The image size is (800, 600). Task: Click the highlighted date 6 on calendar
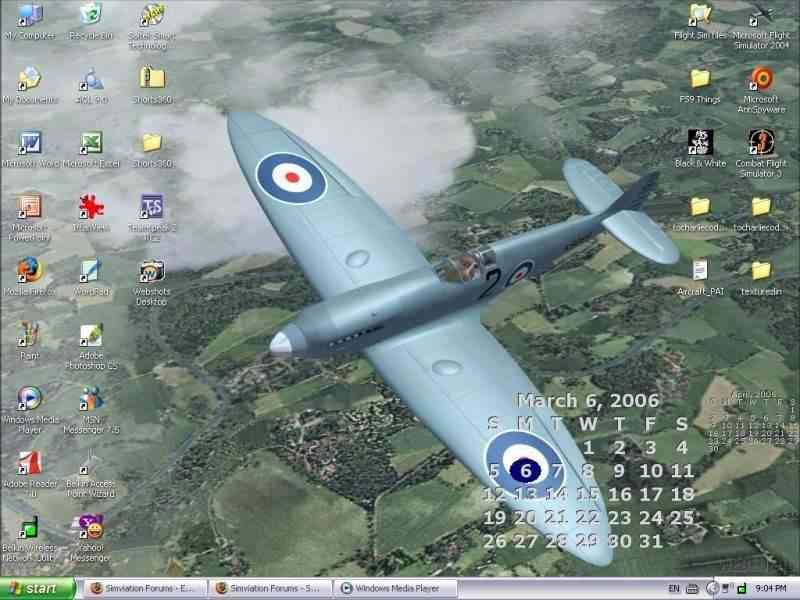pos(526,471)
